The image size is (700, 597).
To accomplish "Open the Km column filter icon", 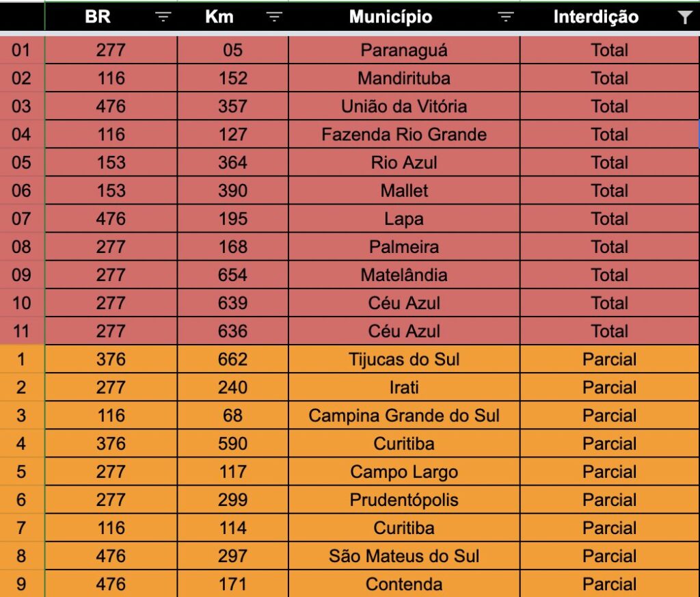I will coord(274,17).
